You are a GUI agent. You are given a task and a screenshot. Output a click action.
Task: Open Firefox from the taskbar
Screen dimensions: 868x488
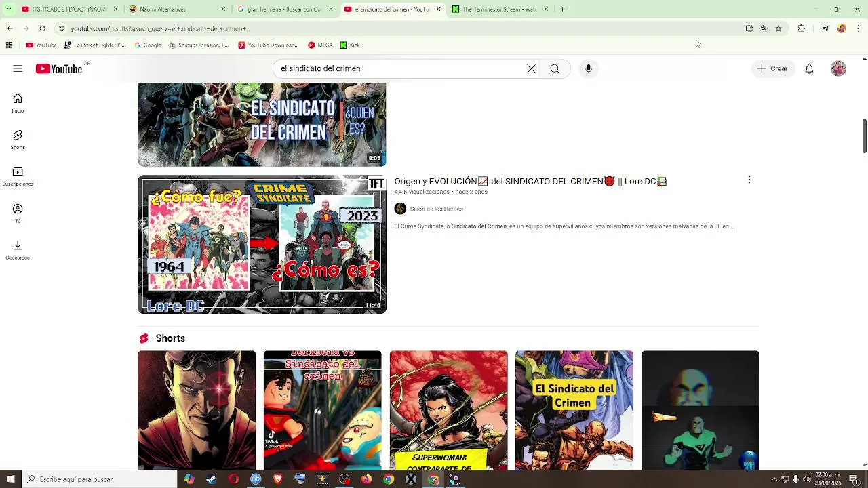[366, 479]
